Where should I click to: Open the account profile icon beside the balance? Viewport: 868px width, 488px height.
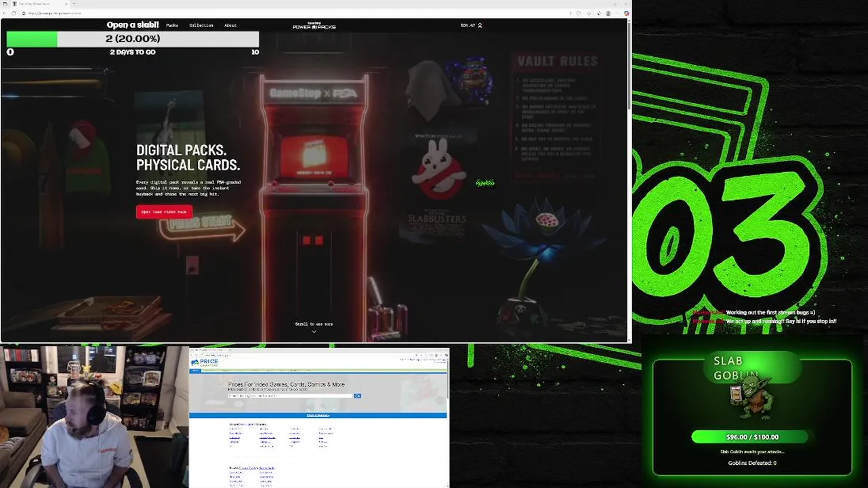[x=480, y=26]
